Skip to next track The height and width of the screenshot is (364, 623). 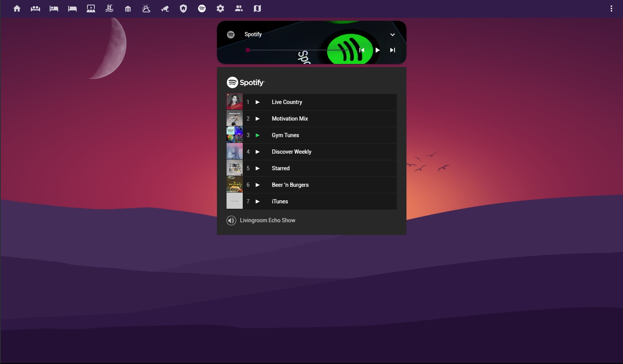point(393,50)
